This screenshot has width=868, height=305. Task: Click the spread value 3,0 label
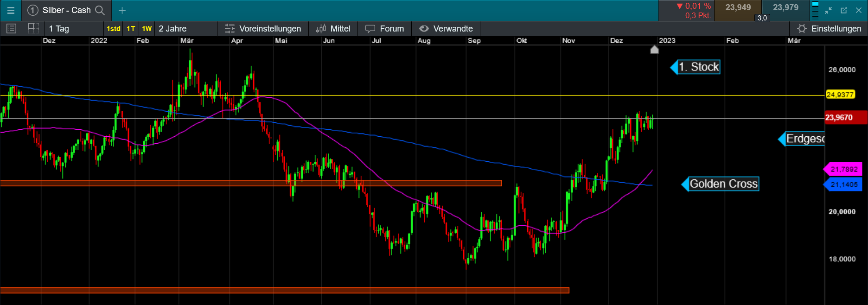pos(762,18)
